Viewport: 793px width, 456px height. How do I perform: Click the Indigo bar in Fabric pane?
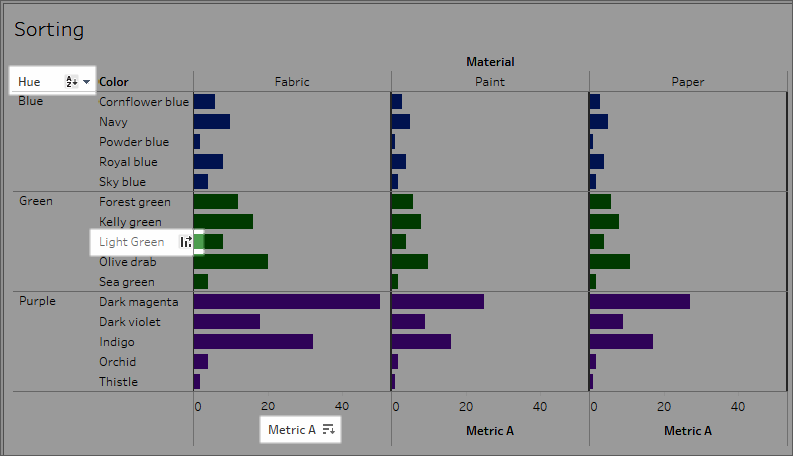(253, 342)
